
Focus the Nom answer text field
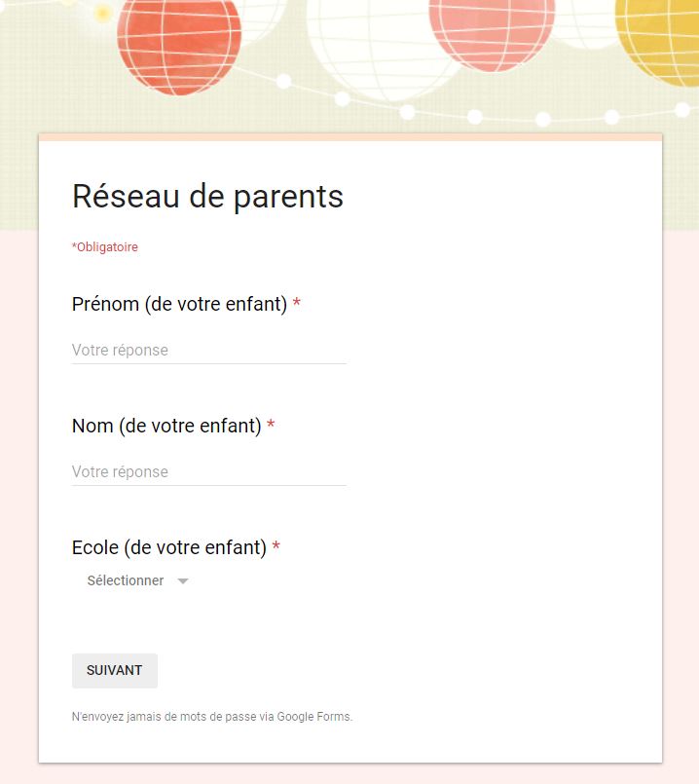pyautogui.click(x=209, y=471)
